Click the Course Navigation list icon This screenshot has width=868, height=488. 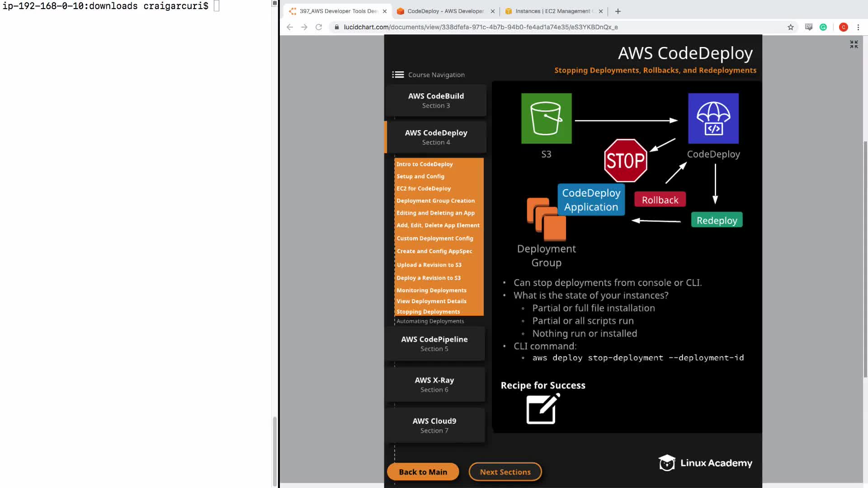(x=398, y=75)
